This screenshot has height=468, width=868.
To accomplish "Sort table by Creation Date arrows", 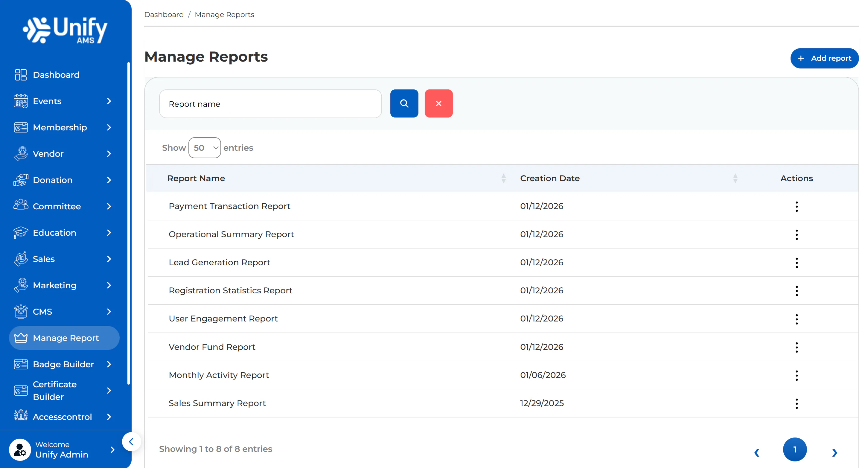I will [x=735, y=178].
